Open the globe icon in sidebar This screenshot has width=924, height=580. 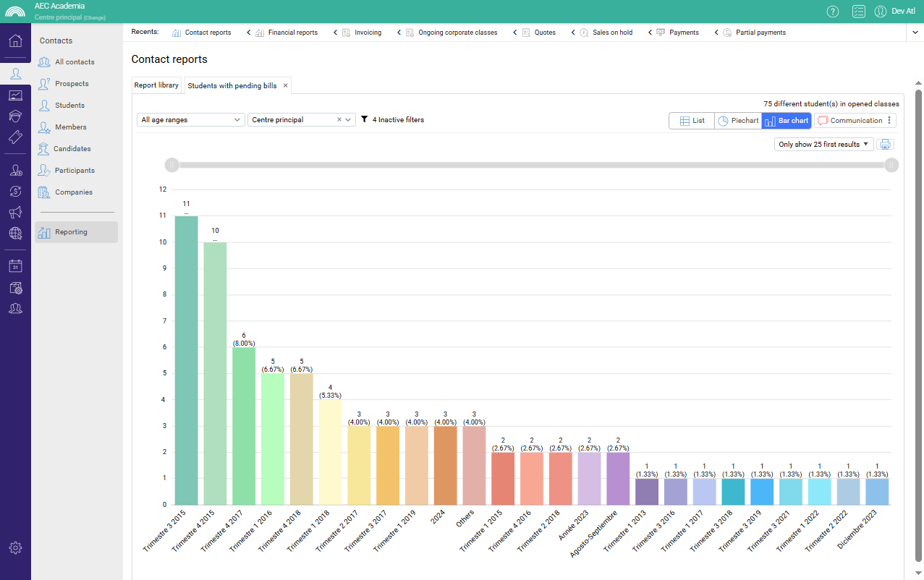tap(15, 233)
